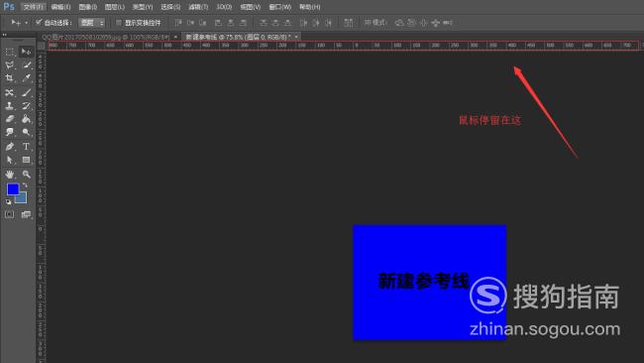Image resolution: width=644 pixels, height=363 pixels.
Task: Click the 3D pan mode icon
Action: coord(423,23)
